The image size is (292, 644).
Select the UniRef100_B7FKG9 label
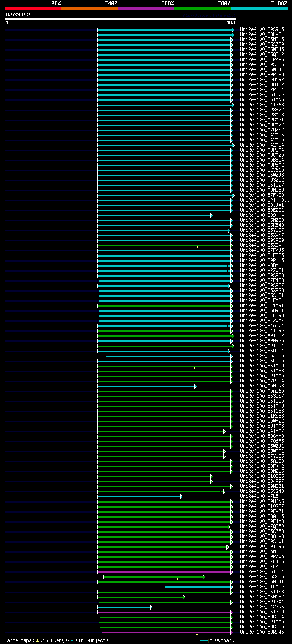pyautogui.click(x=262, y=195)
